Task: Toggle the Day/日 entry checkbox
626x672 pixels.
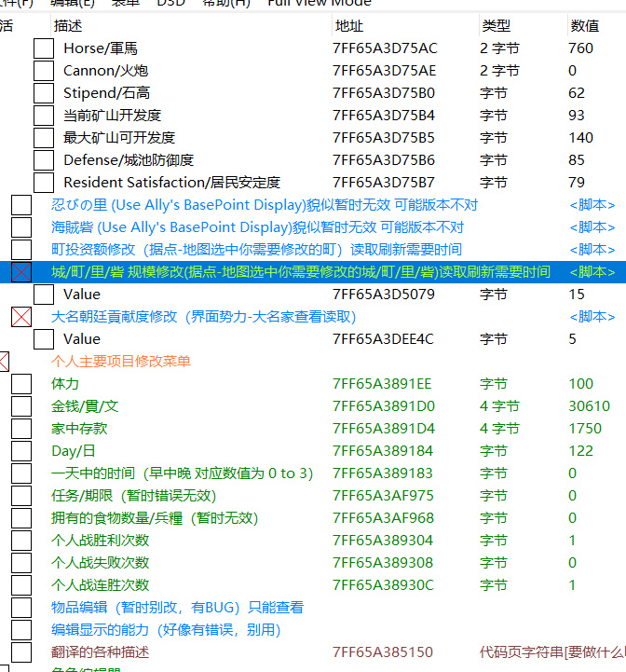Action: tap(21, 451)
